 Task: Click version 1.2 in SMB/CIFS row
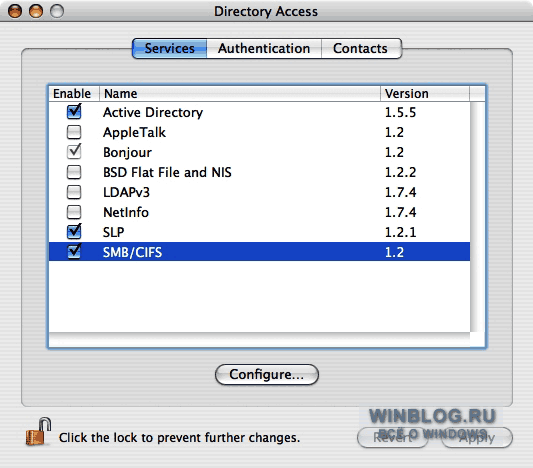pos(394,253)
